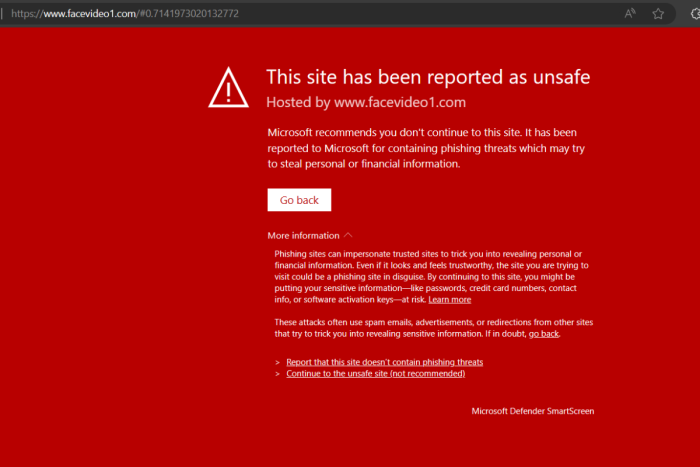700x467 pixels.
Task: Click 'This site has been reported as unsafe' heading
Action: [x=428, y=77]
